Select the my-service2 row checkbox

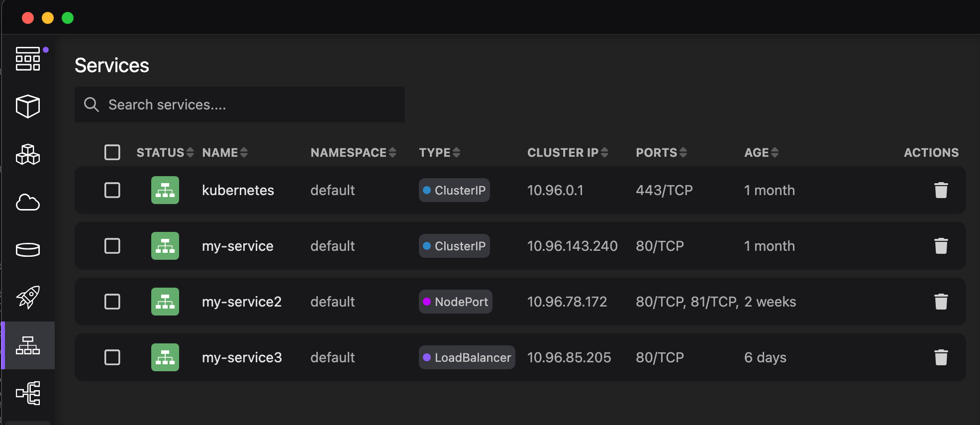point(112,302)
